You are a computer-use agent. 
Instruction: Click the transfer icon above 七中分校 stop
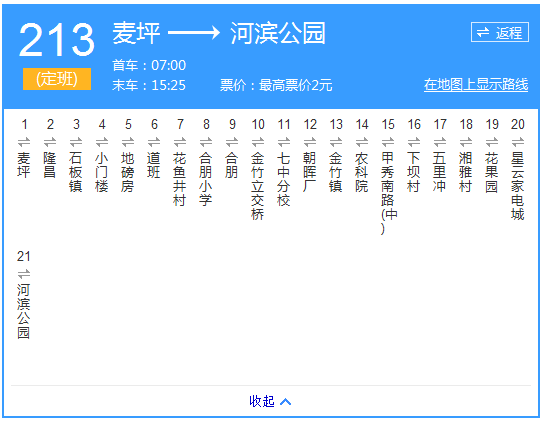pos(284,142)
